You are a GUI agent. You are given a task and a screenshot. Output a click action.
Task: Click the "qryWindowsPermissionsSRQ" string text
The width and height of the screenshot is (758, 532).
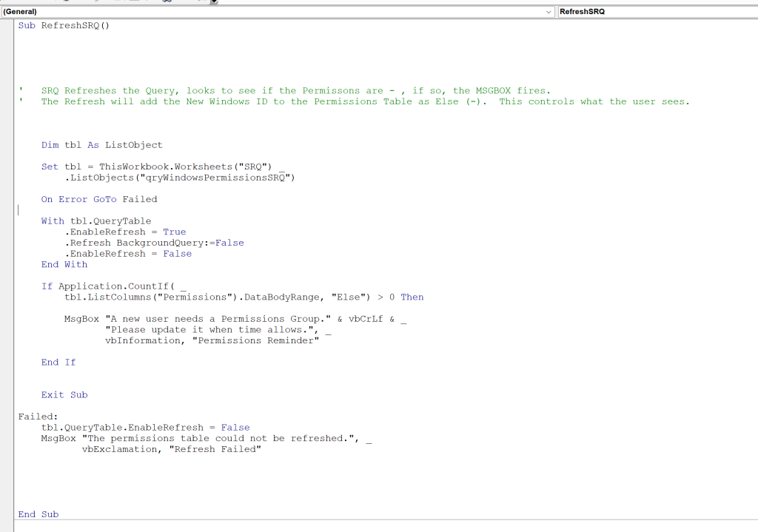coord(215,178)
